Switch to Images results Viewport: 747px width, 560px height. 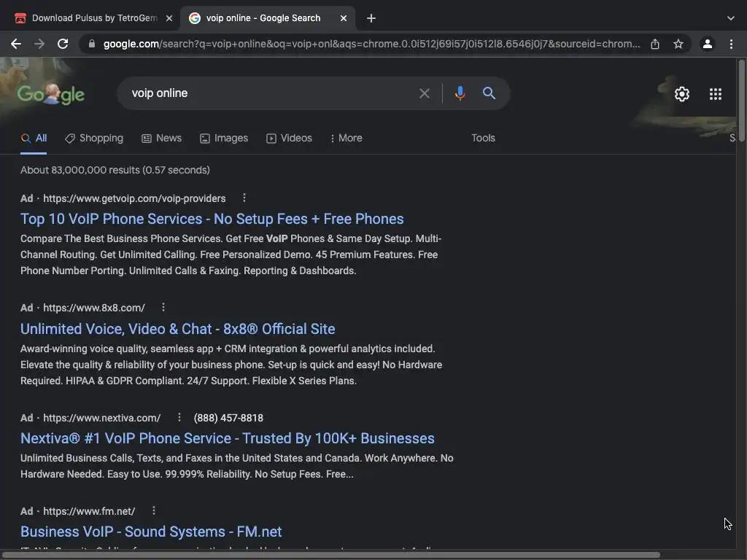(224, 138)
